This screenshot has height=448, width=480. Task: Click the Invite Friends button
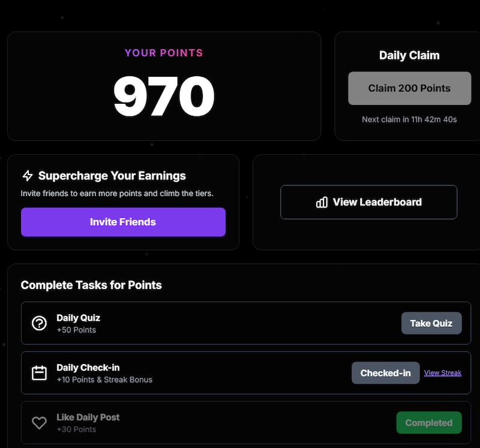tap(123, 222)
